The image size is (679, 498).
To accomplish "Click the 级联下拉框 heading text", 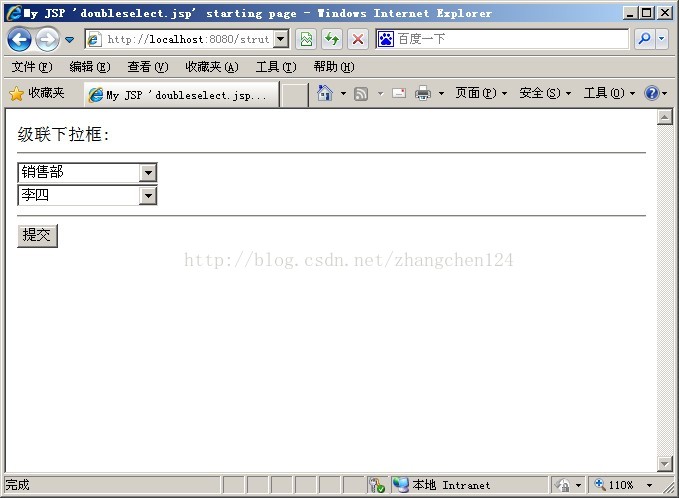I will tap(64, 134).
